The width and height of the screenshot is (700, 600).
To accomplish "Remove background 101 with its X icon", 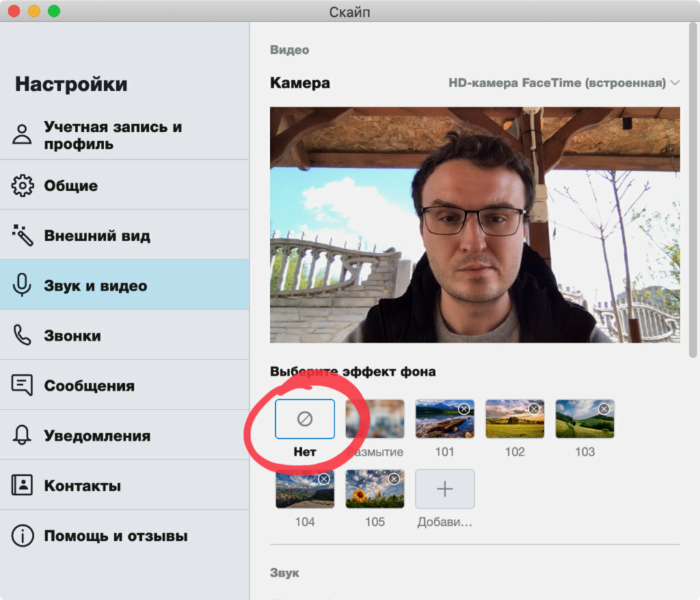I will point(464,409).
